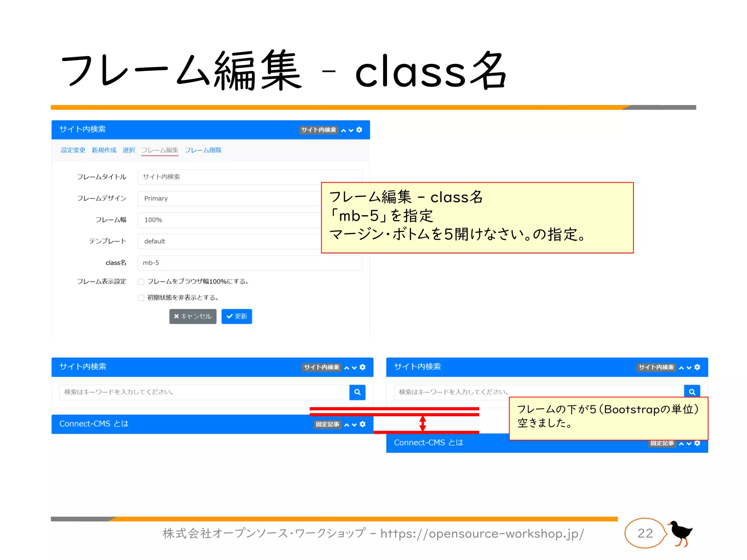This screenshot has height=560, width=747.
Task: Switch to 新規作成 tab
Action: [104, 150]
